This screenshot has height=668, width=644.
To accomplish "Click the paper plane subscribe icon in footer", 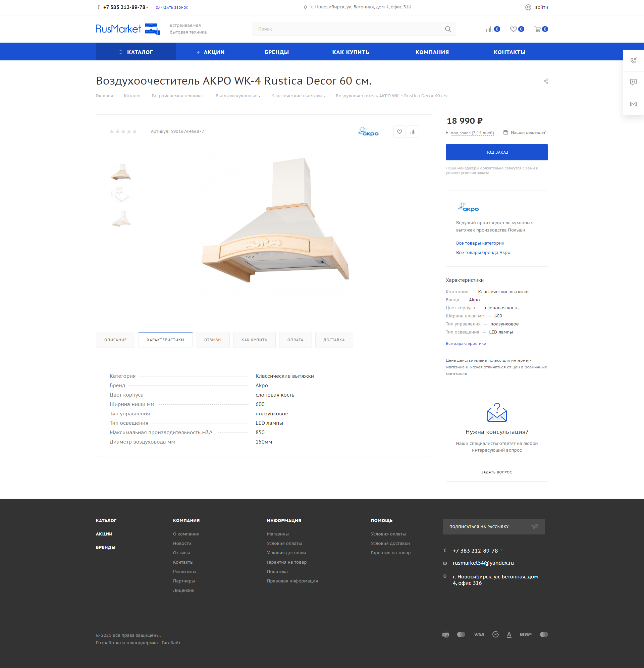I will pyautogui.click(x=535, y=526).
